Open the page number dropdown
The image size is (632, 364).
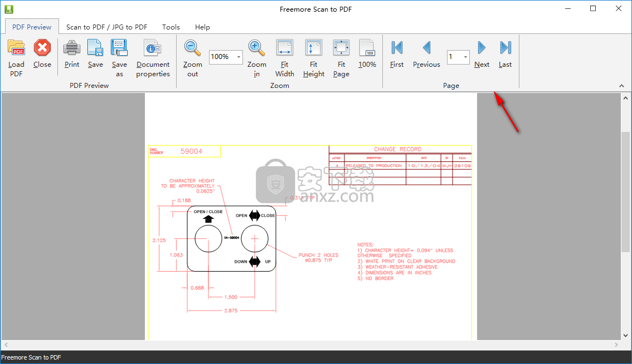point(465,57)
